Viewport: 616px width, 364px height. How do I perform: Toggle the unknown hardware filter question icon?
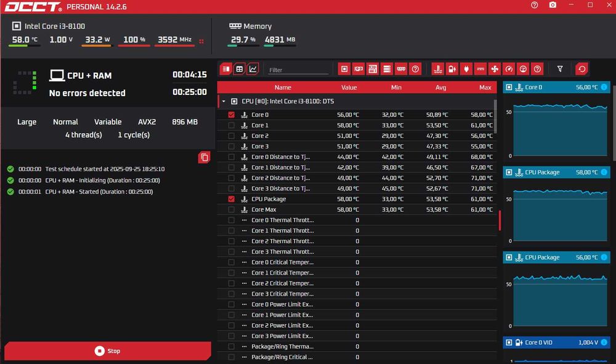(x=415, y=69)
